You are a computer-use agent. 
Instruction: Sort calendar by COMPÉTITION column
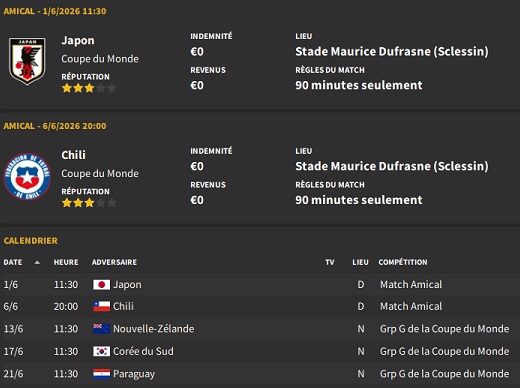[x=403, y=262]
